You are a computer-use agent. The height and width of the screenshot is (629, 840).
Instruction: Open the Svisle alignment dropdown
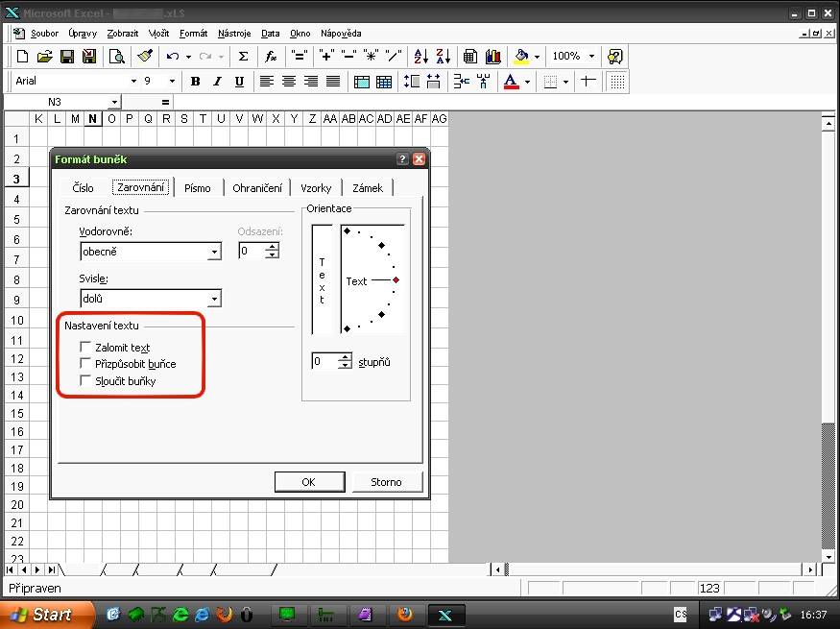[x=214, y=299]
